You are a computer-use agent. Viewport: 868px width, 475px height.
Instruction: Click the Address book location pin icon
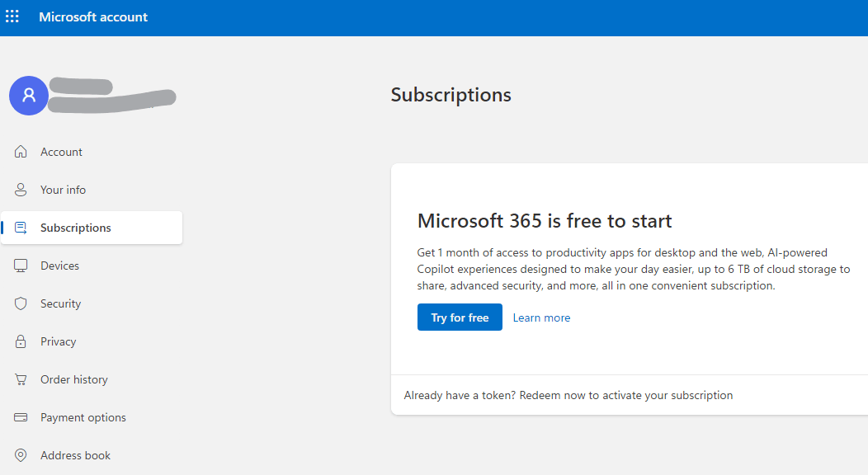click(20, 454)
